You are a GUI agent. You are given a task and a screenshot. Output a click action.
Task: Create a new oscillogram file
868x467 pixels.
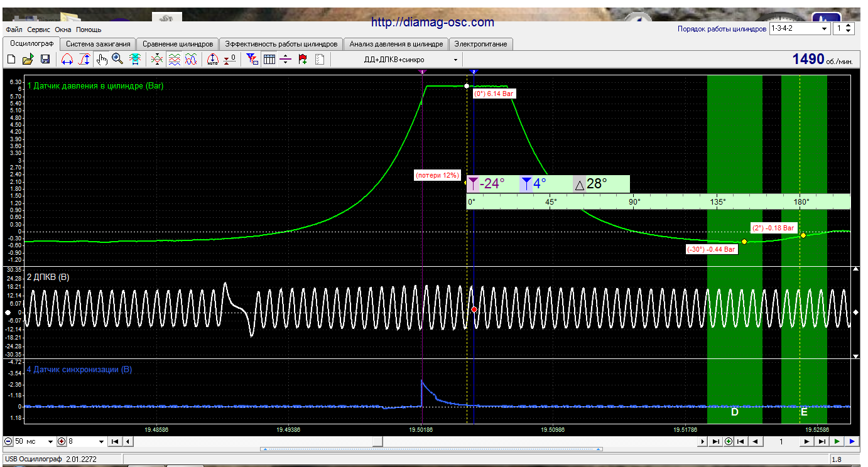click(11, 59)
